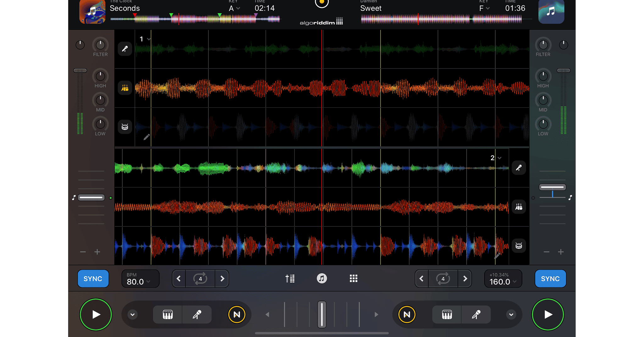This screenshot has width=644, height=337.
Task: Enable SYNC on the left deck
Action: (x=93, y=278)
